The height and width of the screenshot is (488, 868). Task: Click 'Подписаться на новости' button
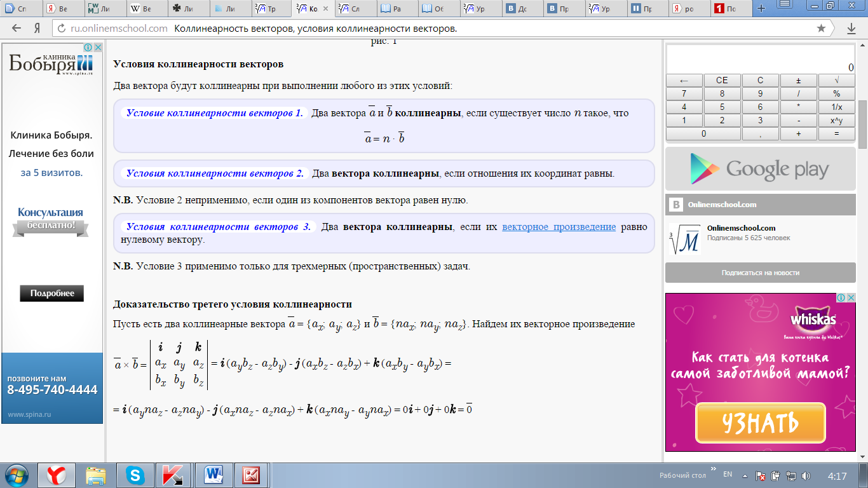point(761,273)
